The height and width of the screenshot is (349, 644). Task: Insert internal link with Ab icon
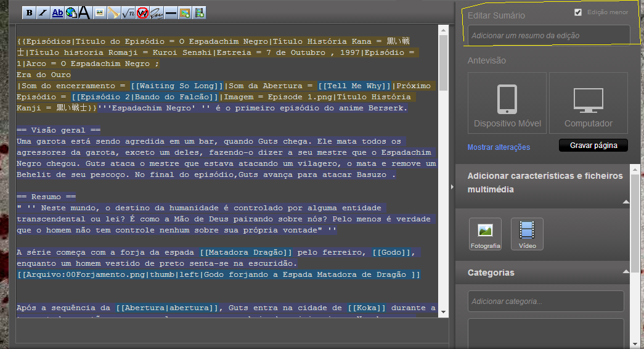(x=57, y=13)
